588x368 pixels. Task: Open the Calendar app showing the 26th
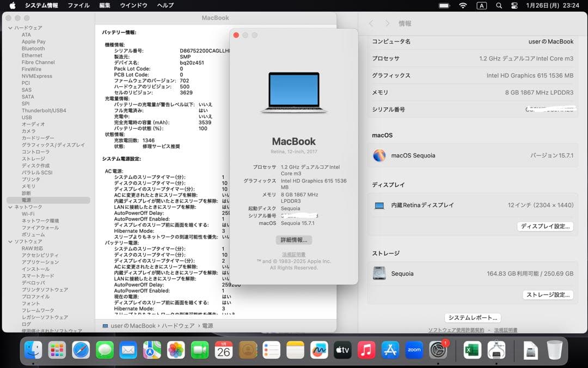[224, 351]
